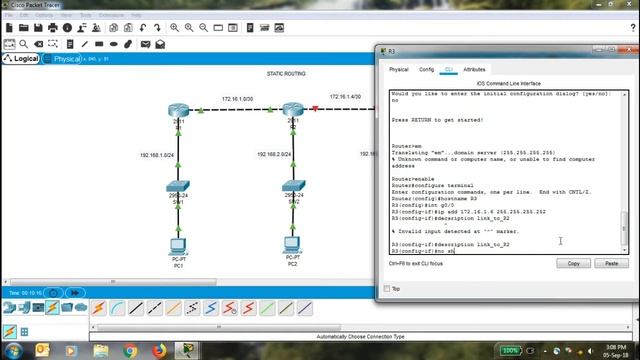Zoom out of the workspace

[x=203, y=28]
